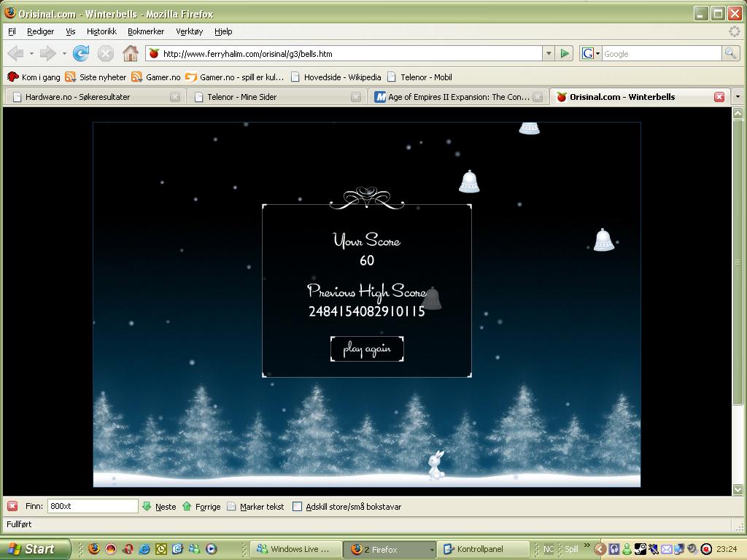Viewport: 747px width, 560px height.
Task: Click the Finn search text field
Action: click(x=93, y=506)
